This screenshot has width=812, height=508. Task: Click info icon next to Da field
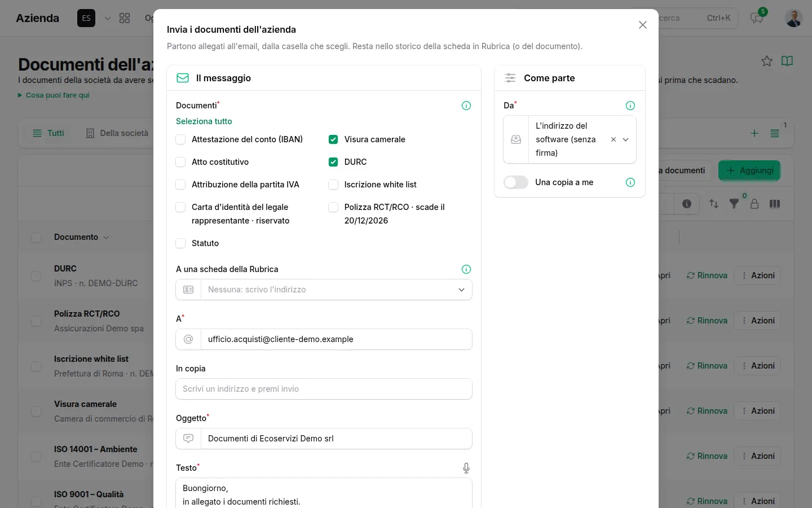coord(630,106)
